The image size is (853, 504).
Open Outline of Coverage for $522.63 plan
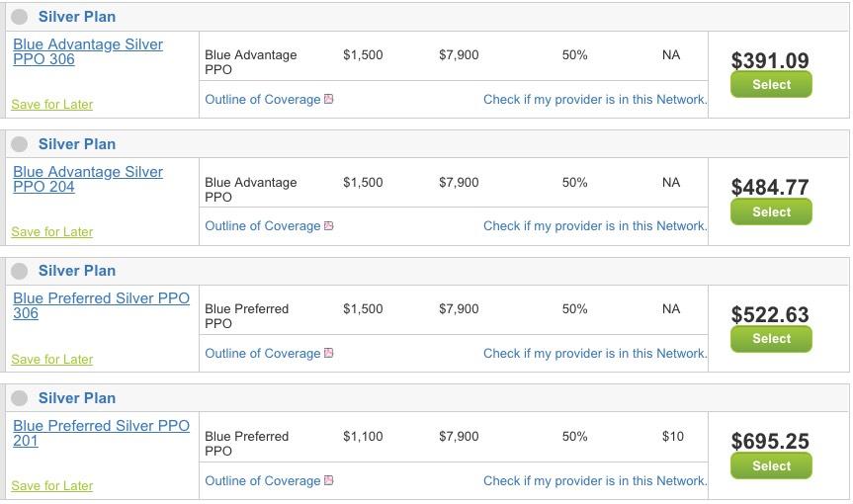[x=262, y=353]
